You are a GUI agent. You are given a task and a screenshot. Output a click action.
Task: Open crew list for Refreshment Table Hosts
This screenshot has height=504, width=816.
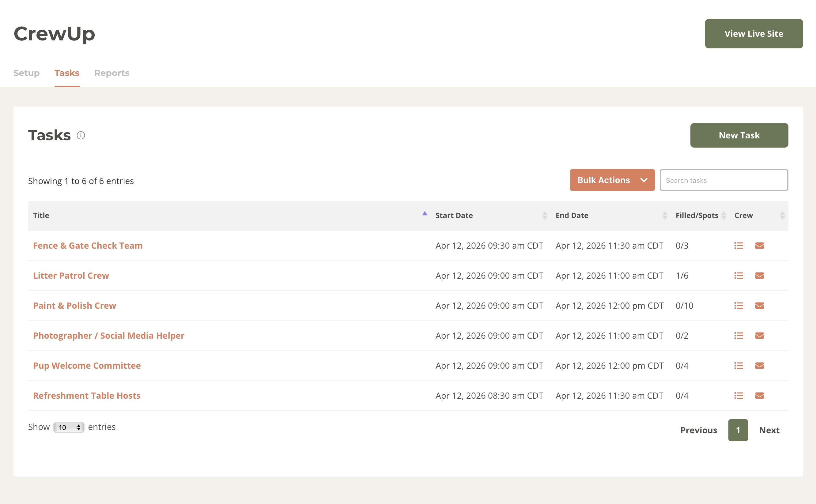[738, 396]
